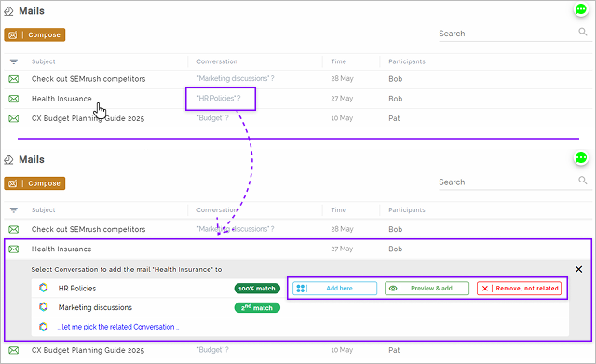This screenshot has height=364, width=596.
Task: Click Time column header in upper table
Action: (338, 61)
